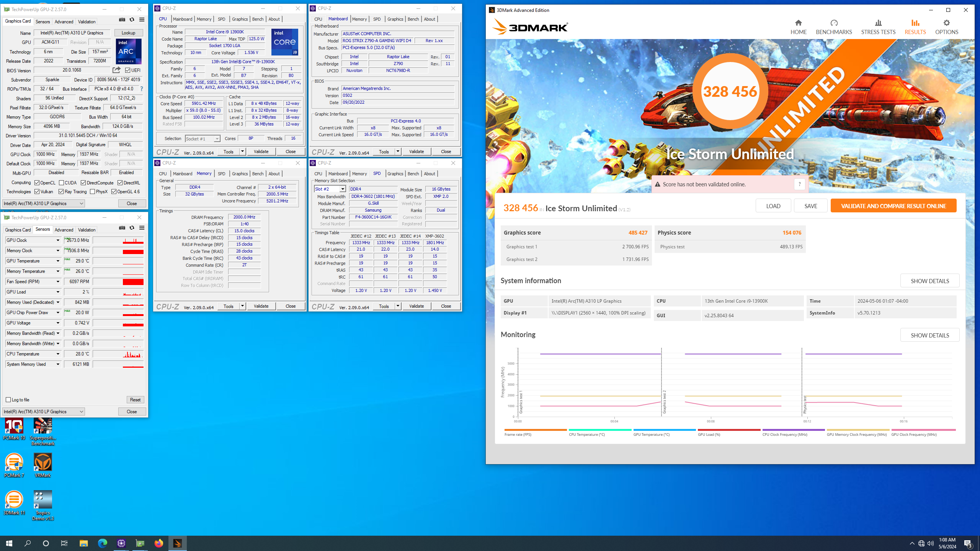Refresh top GPU-Z window
The width and height of the screenshot is (980, 551).
pos(132,20)
